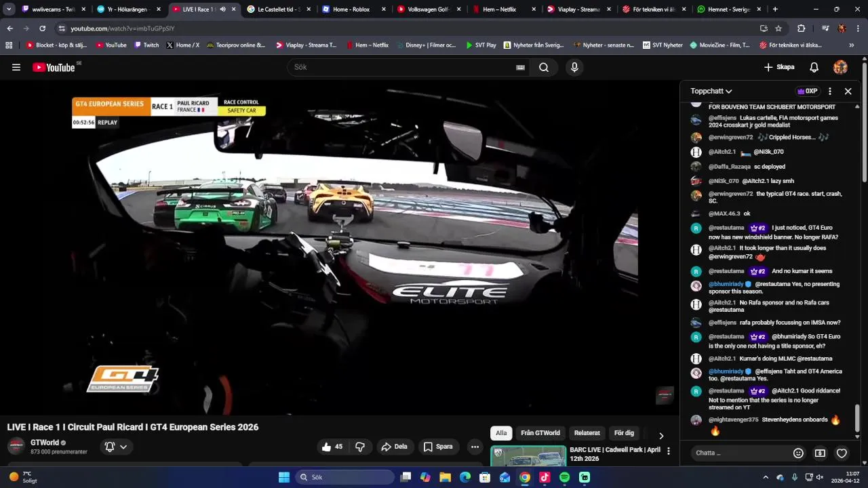The image size is (868, 488).
Task: Open the Windows Start menu
Action: pos(283,477)
